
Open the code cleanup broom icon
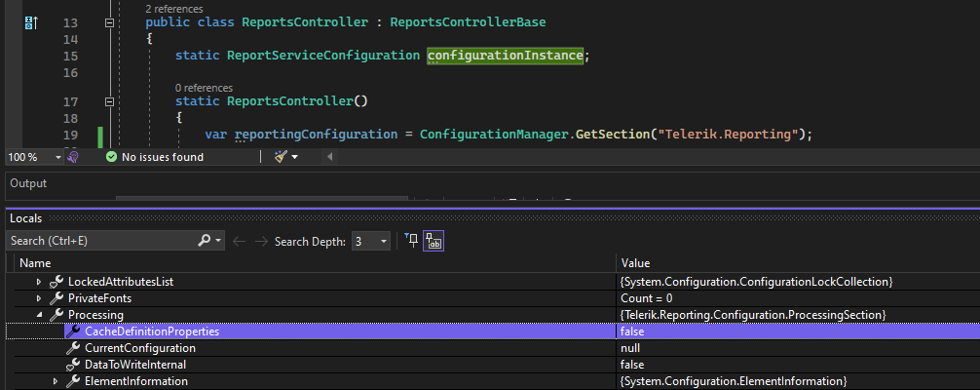point(281,156)
